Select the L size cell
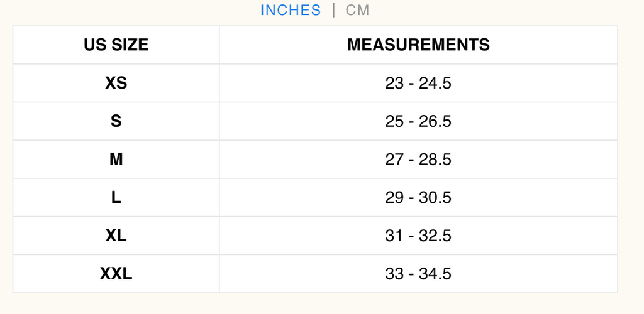This screenshot has height=314, width=644. [116, 197]
